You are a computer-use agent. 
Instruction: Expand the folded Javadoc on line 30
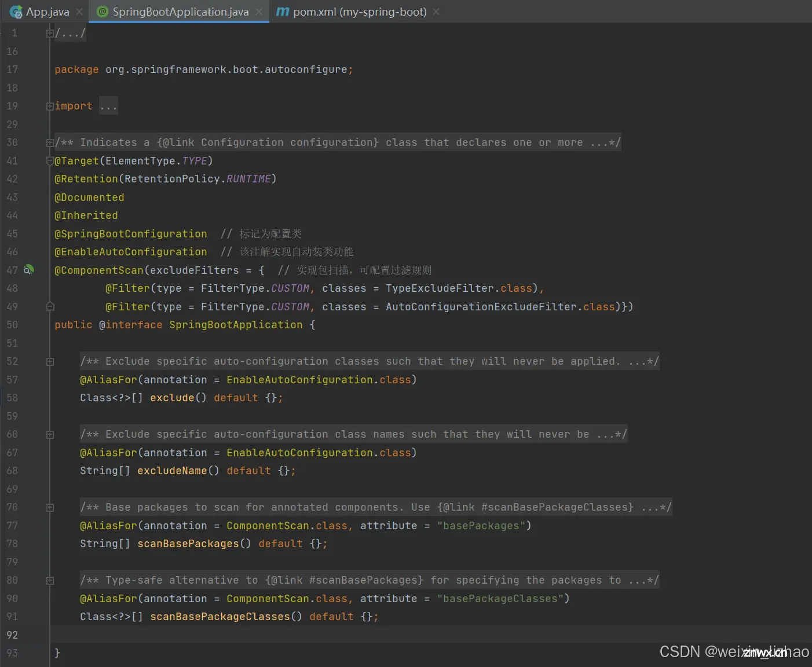click(50, 142)
